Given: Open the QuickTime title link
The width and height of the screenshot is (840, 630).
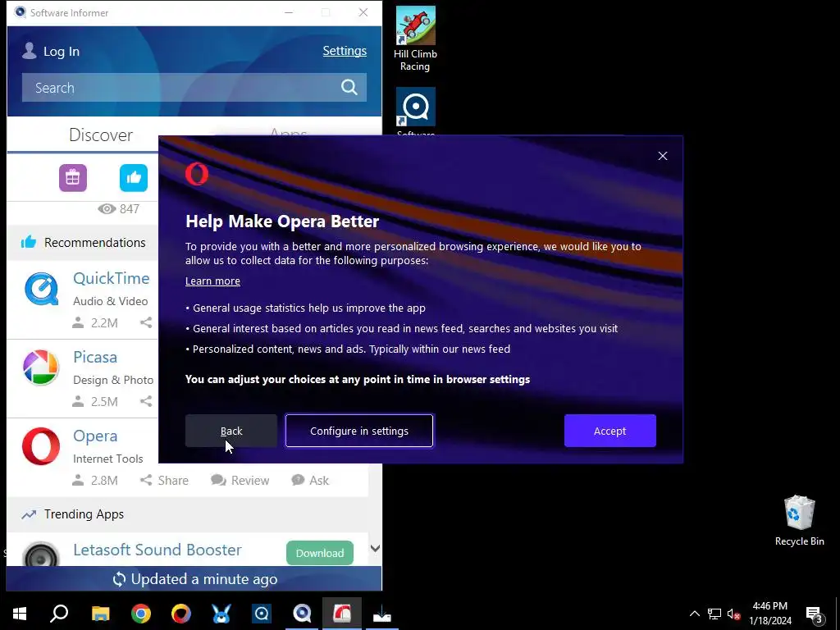Looking at the screenshot, I should click(111, 278).
